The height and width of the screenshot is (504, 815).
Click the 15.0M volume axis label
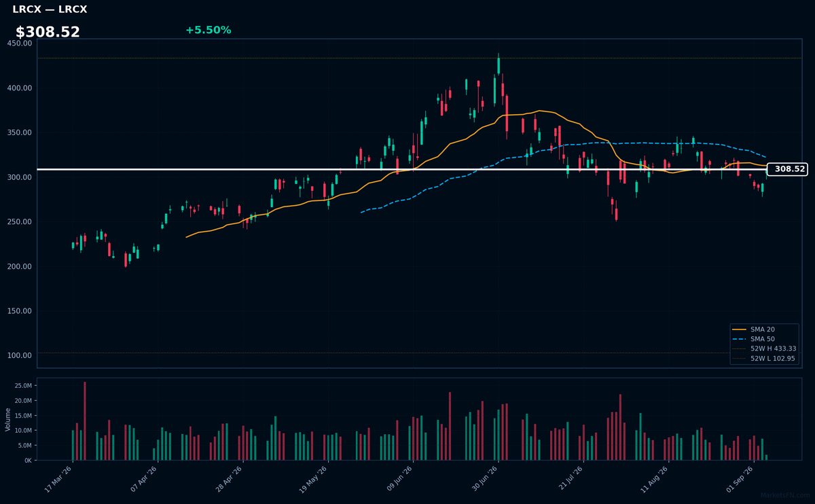coord(23,416)
